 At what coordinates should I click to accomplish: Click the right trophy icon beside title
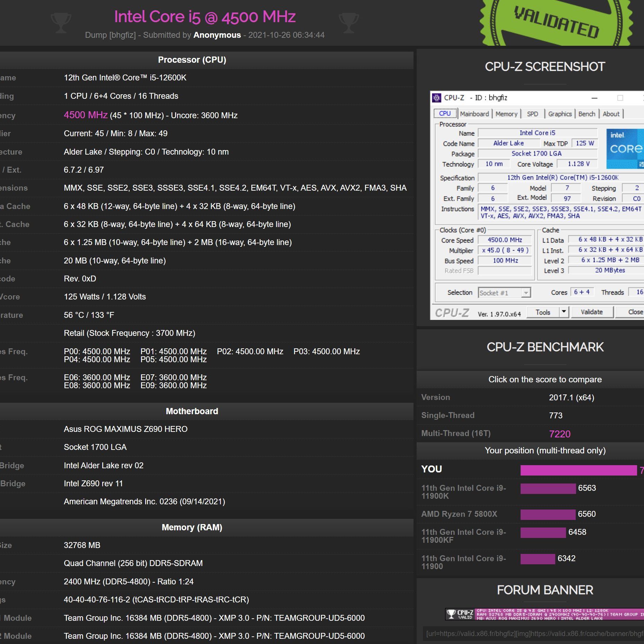pyautogui.click(x=348, y=23)
